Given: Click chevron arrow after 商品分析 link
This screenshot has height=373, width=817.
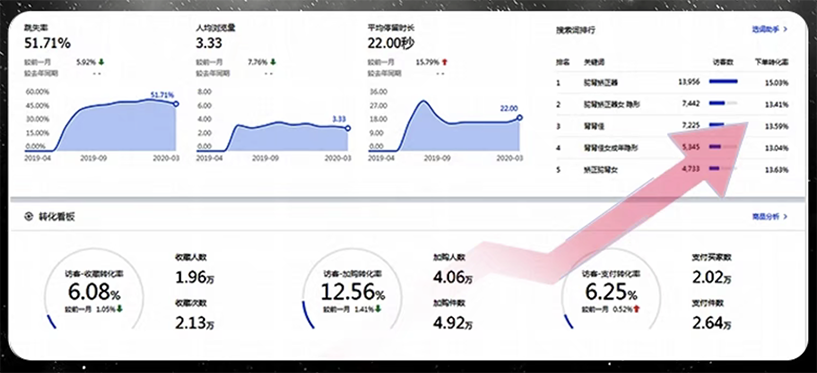Looking at the screenshot, I should tap(785, 217).
